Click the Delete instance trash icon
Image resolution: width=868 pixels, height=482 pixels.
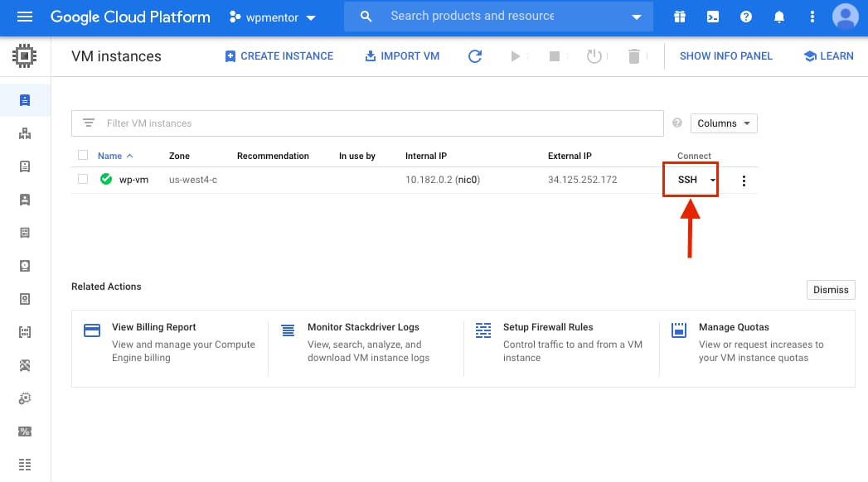[x=634, y=55]
